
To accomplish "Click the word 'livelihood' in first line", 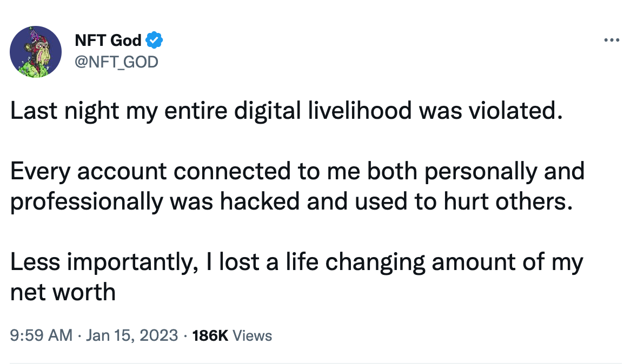I will pos(360,110).
